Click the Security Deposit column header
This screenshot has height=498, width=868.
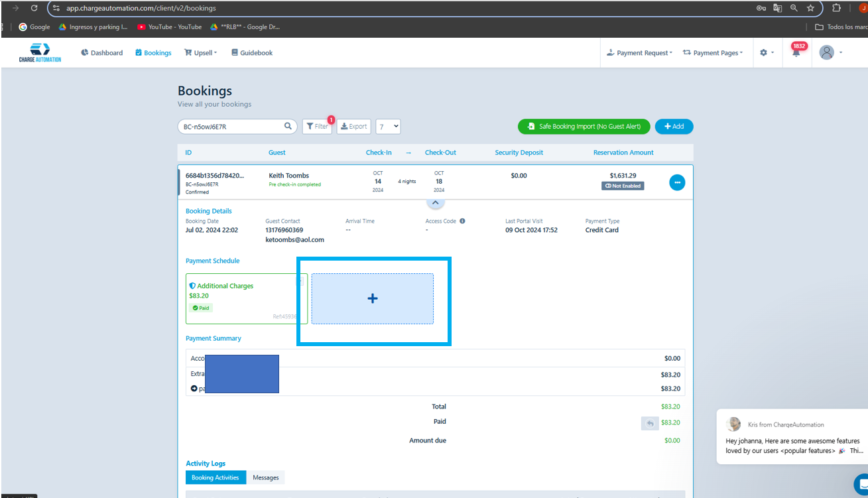519,153
